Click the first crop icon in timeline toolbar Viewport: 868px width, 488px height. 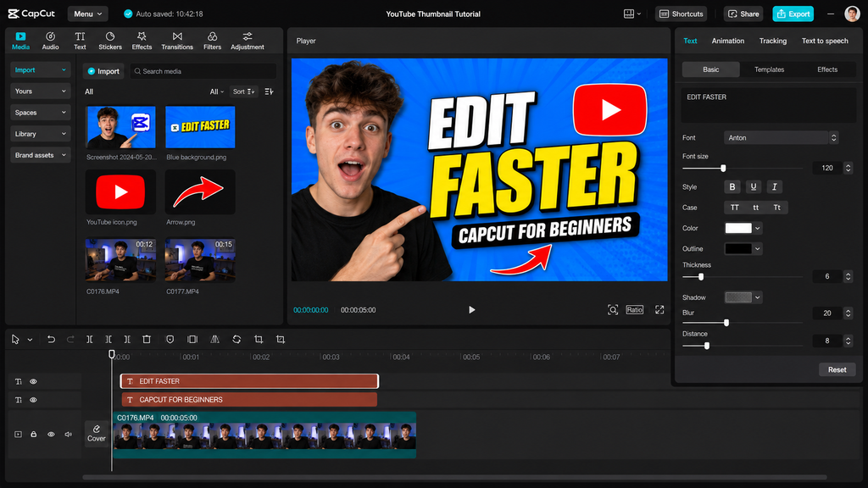[x=259, y=339]
